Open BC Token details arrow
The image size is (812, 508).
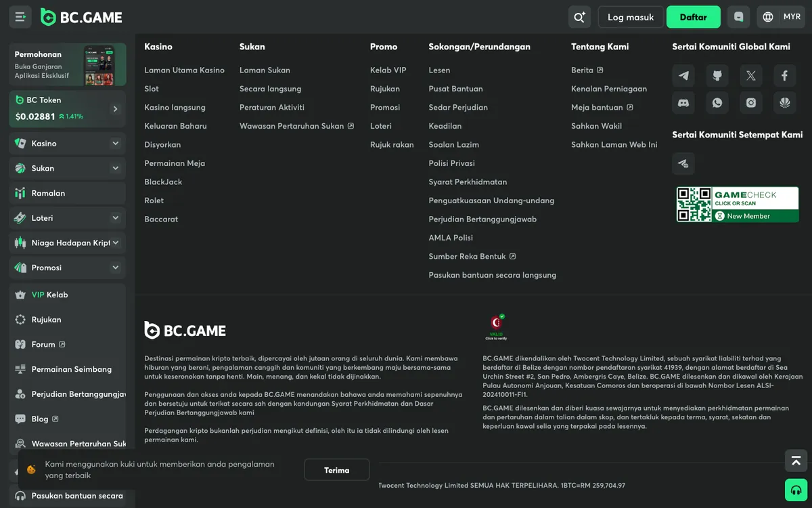pos(115,109)
